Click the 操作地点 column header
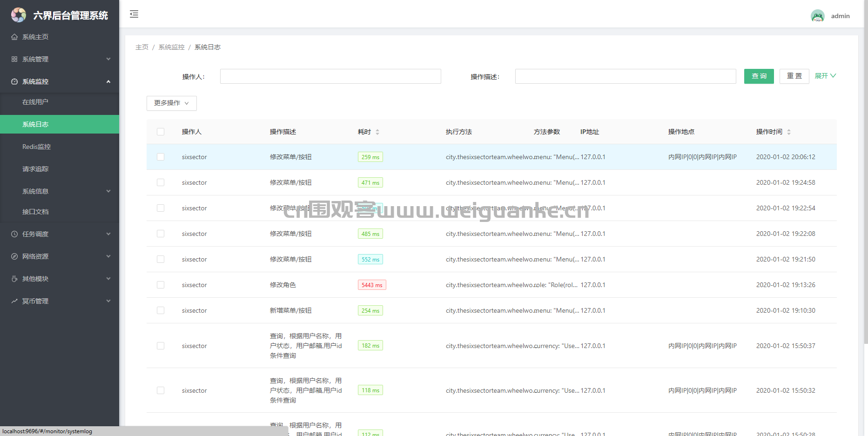 (x=681, y=132)
